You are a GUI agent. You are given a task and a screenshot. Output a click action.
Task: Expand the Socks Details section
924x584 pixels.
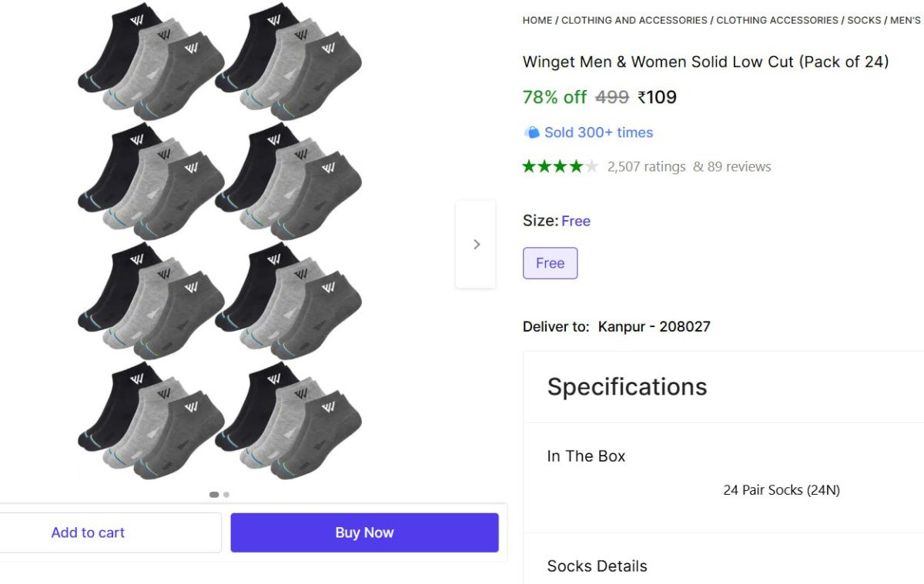click(x=597, y=566)
